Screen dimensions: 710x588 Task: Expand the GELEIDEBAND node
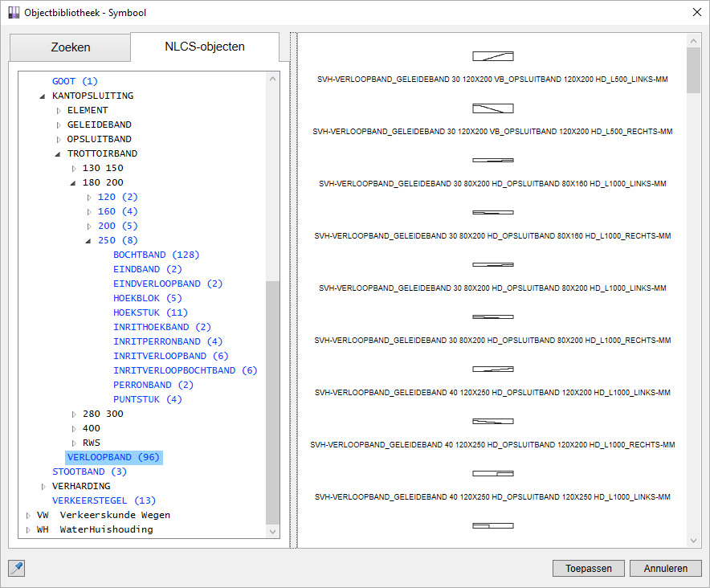[x=59, y=125]
